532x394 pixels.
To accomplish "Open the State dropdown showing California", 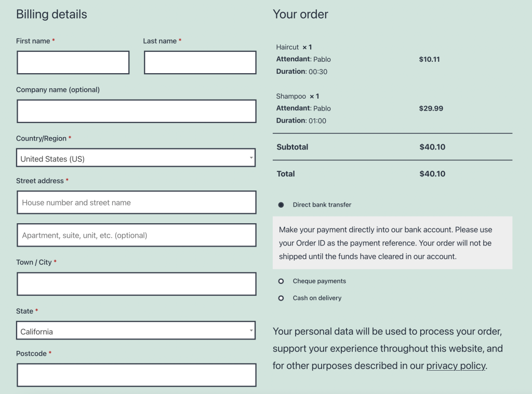I will coord(136,331).
